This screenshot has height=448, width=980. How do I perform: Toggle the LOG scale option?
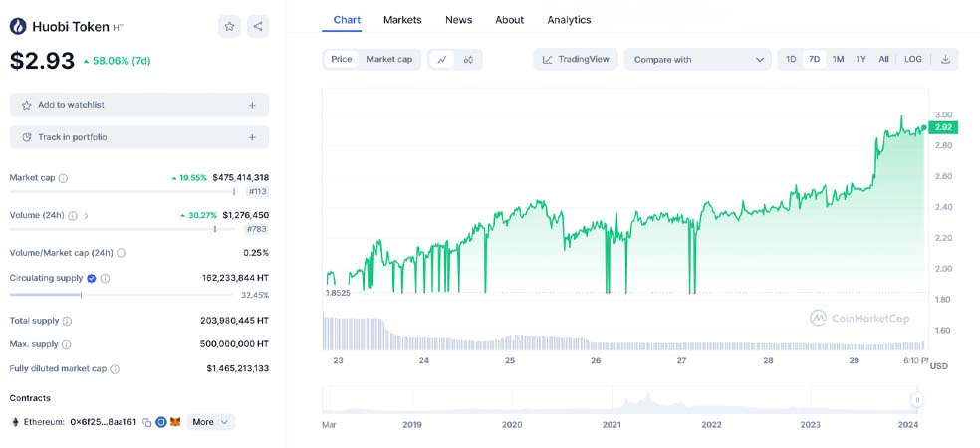click(912, 60)
